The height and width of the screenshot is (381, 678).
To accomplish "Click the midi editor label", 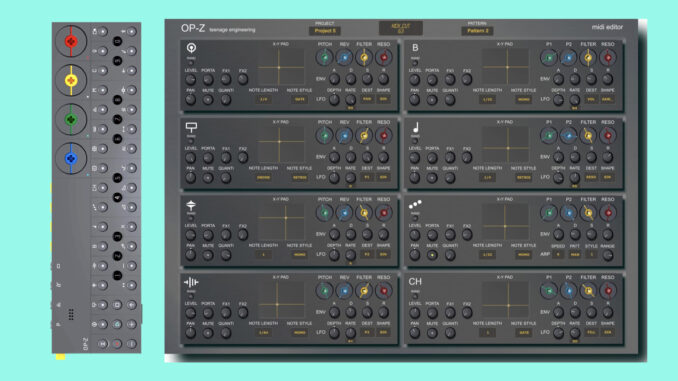I will click(607, 27).
